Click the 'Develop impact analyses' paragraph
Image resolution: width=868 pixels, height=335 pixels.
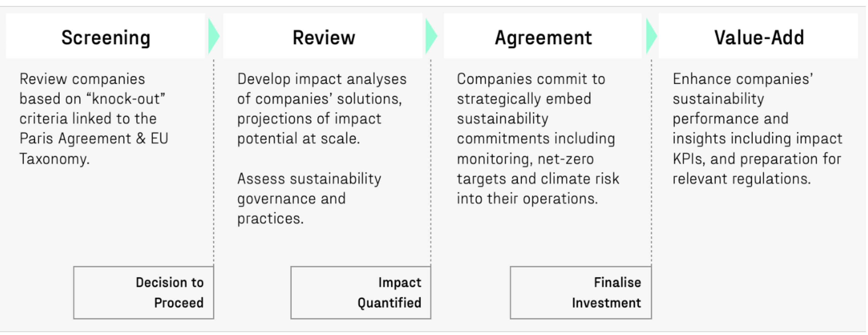tap(322, 108)
